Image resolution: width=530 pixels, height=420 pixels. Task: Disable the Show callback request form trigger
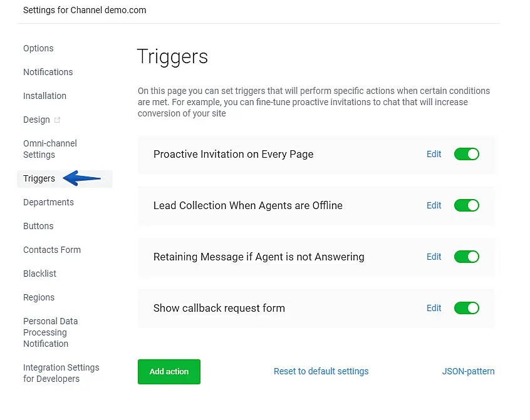[466, 308]
